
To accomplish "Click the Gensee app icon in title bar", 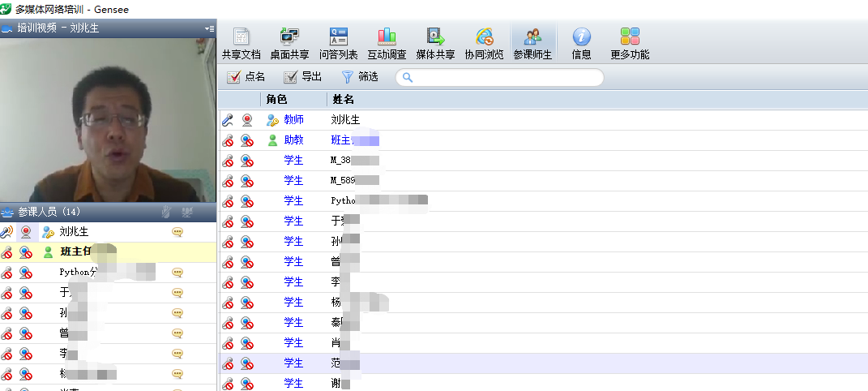I will 6,9.
